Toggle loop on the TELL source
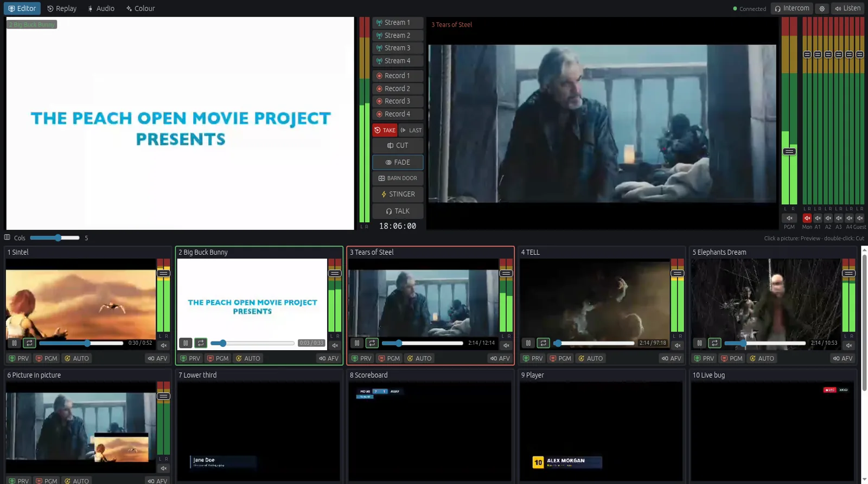This screenshot has width=868, height=484. (x=544, y=343)
